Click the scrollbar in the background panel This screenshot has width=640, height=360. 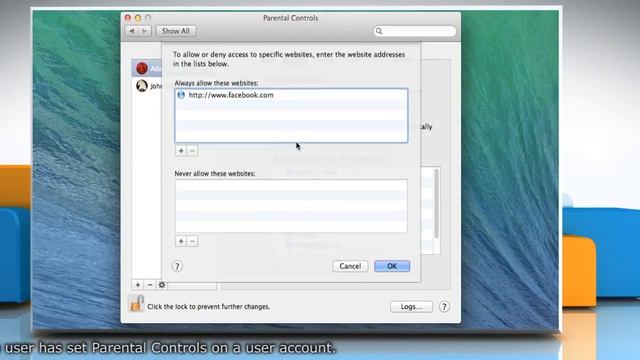pyautogui.click(x=436, y=204)
